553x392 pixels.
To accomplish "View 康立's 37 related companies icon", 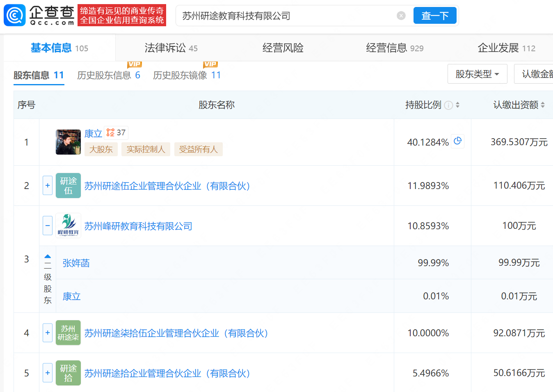I will click(116, 133).
